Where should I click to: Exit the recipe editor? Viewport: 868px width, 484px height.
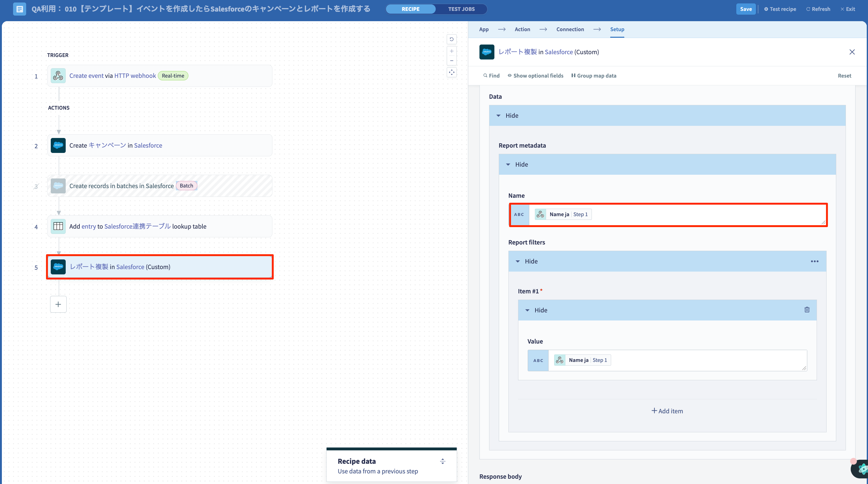pyautogui.click(x=847, y=9)
